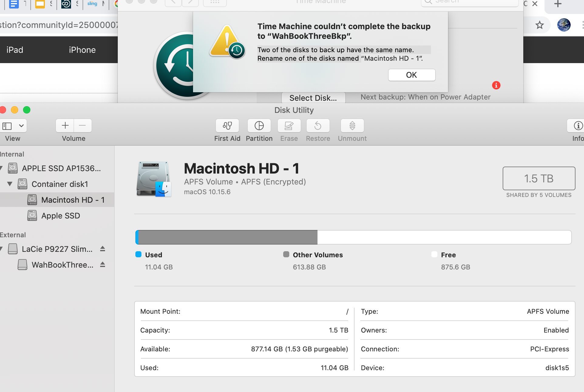
Task: Collapse the APPLE SSD AP1536 disk entry
Action: [x=1, y=168]
